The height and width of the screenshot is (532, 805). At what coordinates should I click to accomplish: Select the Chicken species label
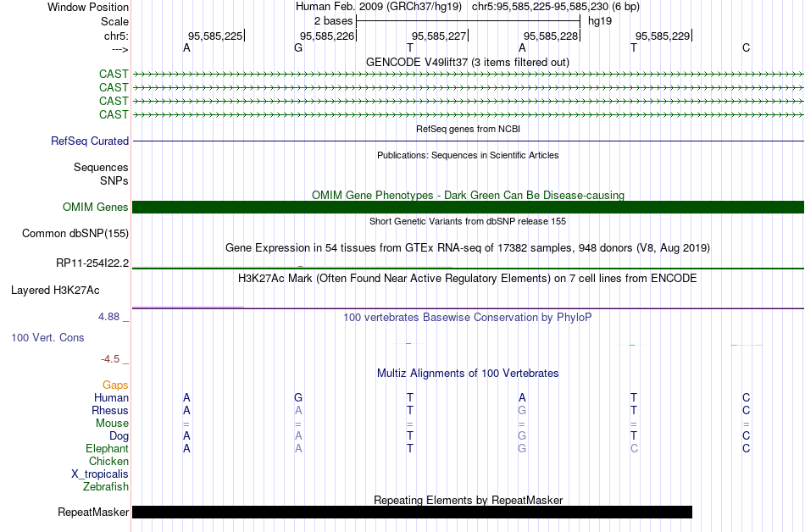108,461
